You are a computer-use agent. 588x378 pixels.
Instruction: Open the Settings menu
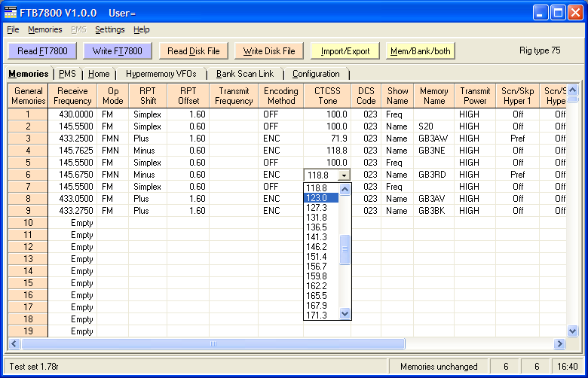click(x=109, y=29)
